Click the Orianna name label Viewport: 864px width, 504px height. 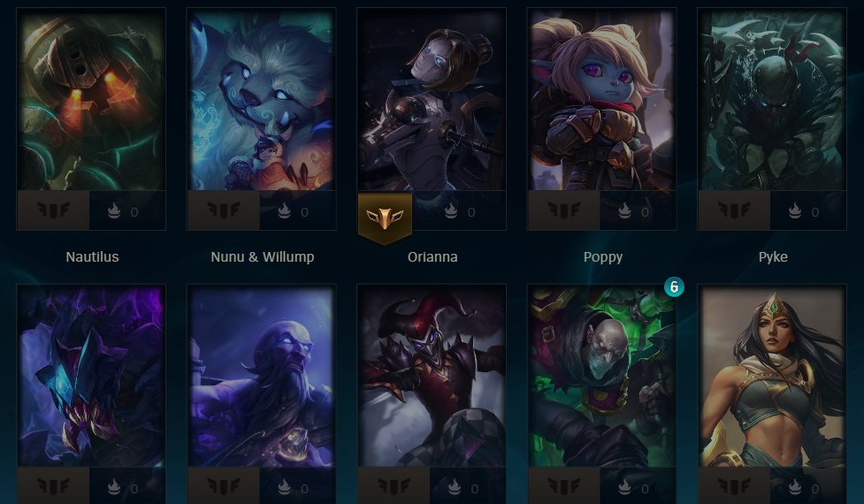(432, 256)
